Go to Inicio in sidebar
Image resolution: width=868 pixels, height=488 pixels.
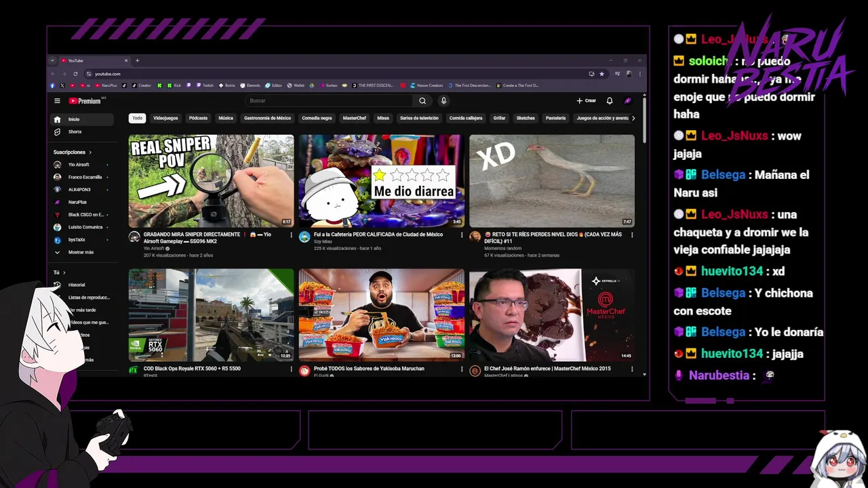83,119
